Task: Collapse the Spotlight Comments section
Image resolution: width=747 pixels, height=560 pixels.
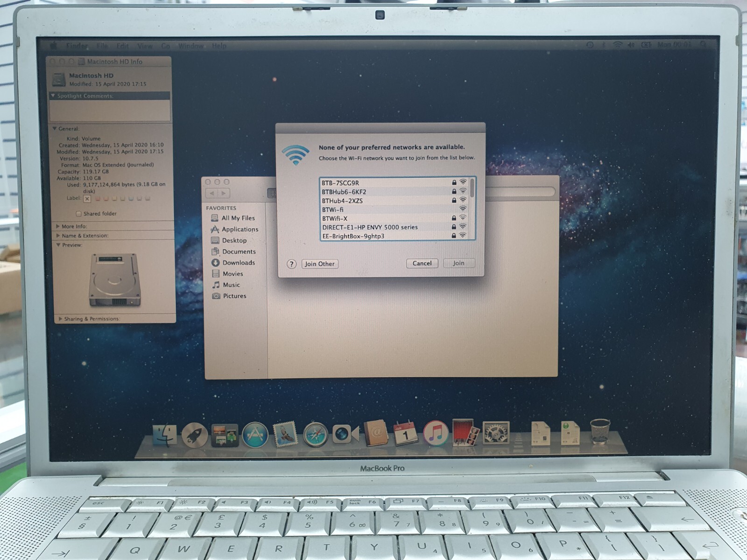Action: 53,96
